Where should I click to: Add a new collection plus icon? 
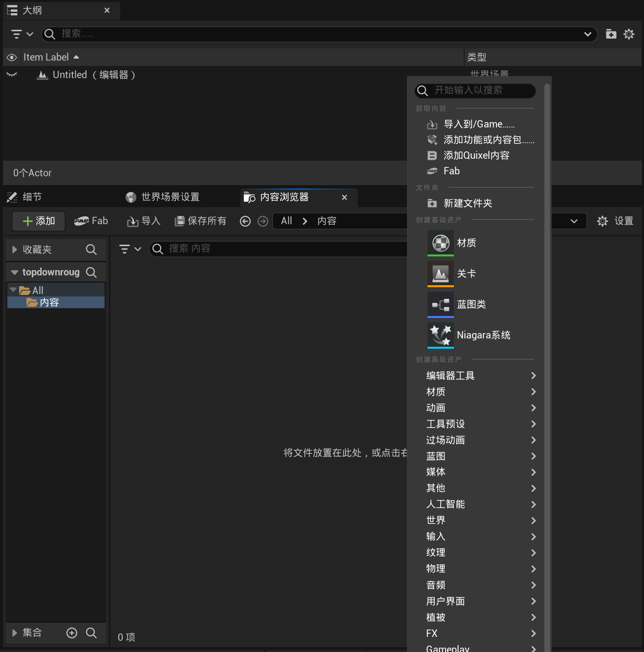(72, 633)
